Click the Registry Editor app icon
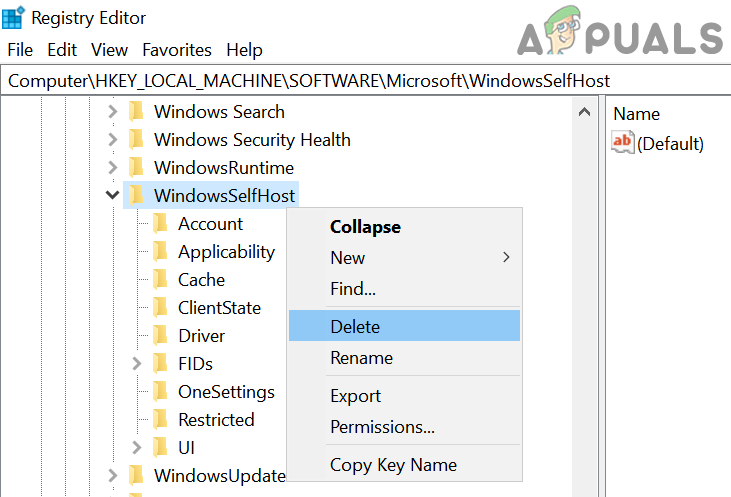 click(x=13, y=18)
